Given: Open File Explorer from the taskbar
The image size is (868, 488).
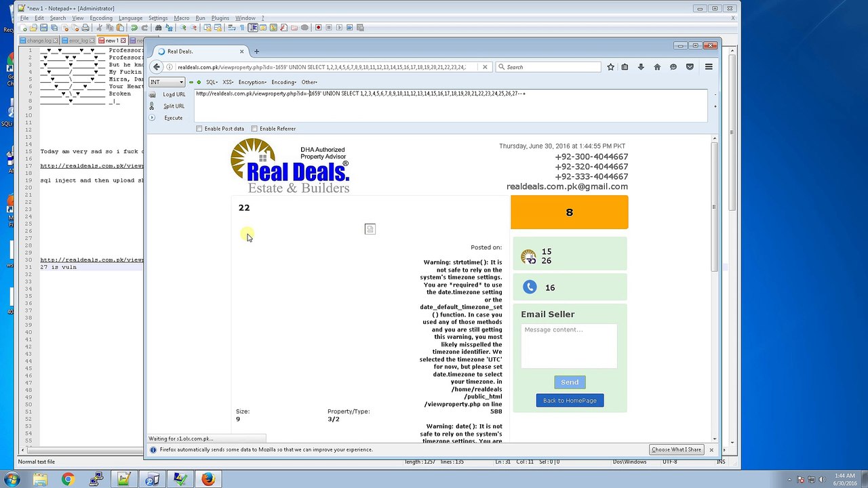Looking at the screenshot, I should (x=40, y=480).
